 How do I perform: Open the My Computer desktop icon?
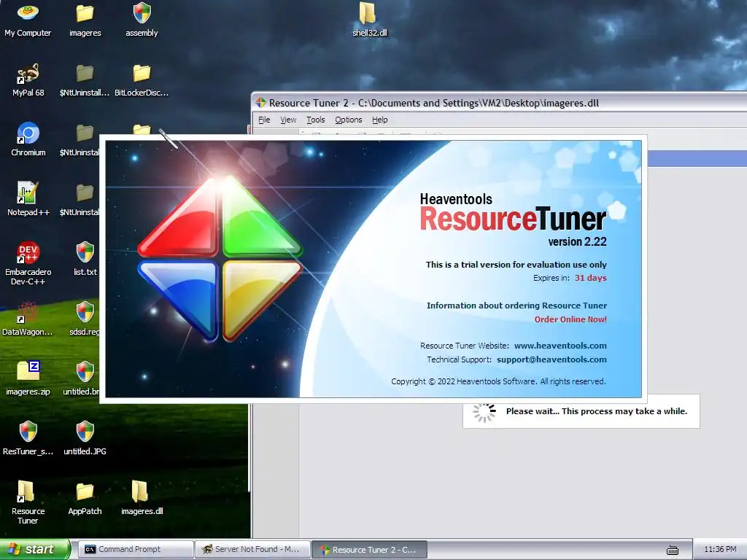[28, 20]
